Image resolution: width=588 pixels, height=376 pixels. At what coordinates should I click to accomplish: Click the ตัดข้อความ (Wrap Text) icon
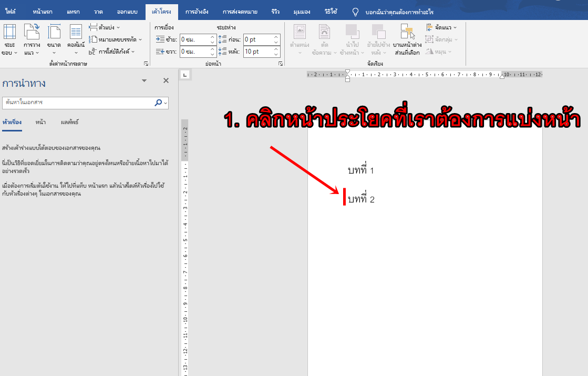pos(324,32)
